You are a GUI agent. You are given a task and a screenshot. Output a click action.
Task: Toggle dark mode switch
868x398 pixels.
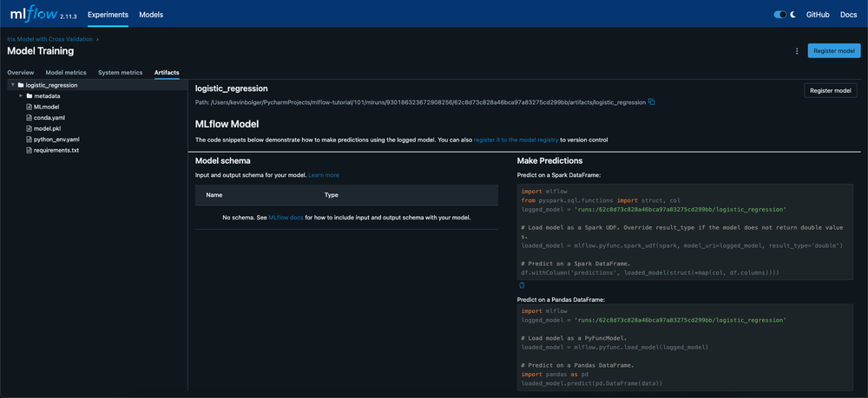coord(780,15)
